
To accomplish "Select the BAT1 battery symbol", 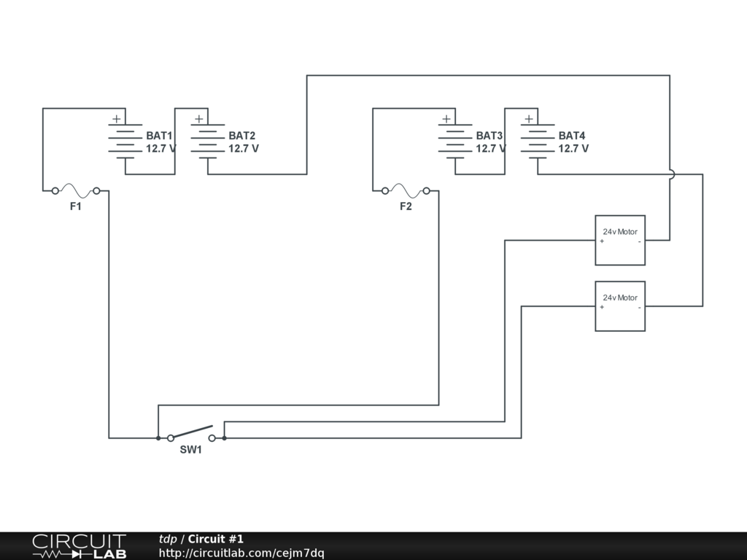I will pyautogui.click(x=125, y=141).
